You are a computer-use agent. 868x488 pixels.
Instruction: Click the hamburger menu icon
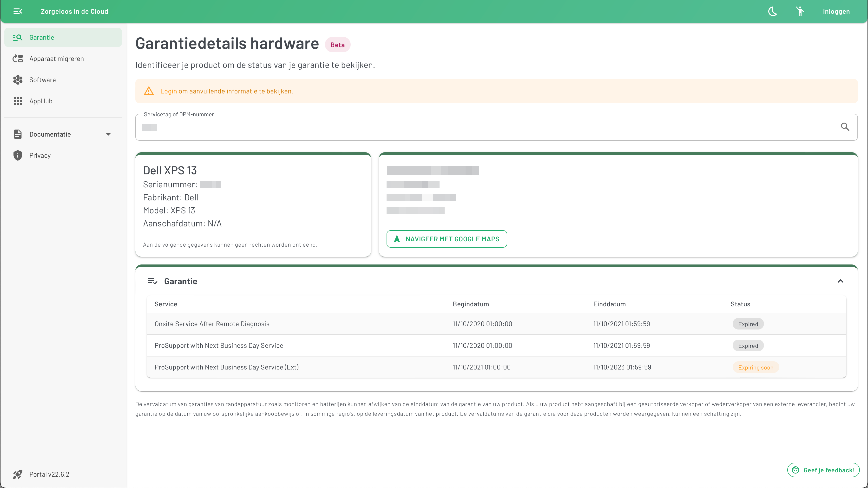coord(17,11)
